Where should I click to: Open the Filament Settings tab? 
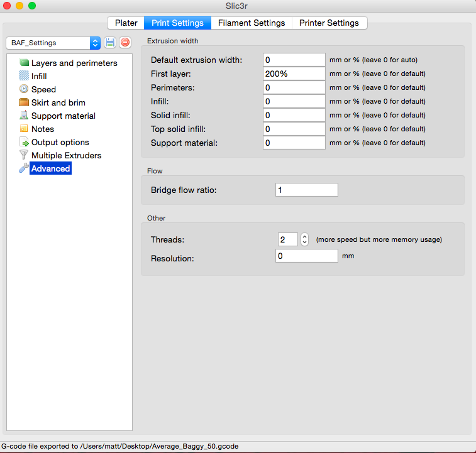(251, 23)
